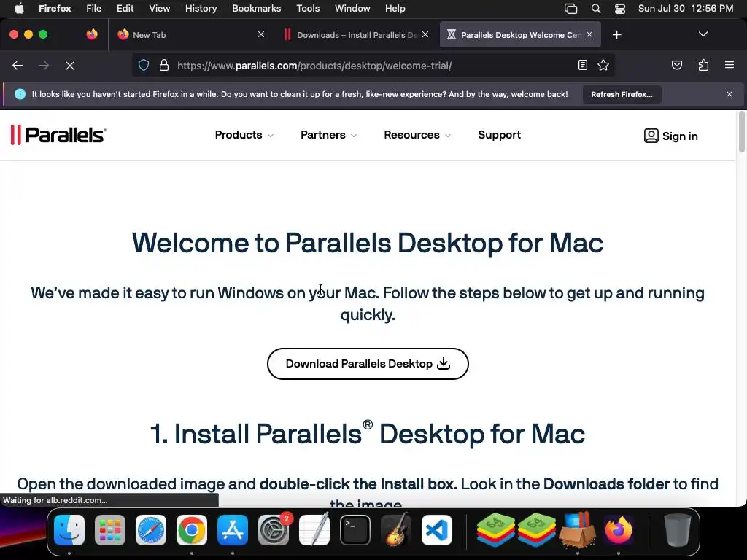Image resolution: width=747 pixels, height=560 pixels.
Task: Open the Firefox application menu
Action: (x=729, y=65)
